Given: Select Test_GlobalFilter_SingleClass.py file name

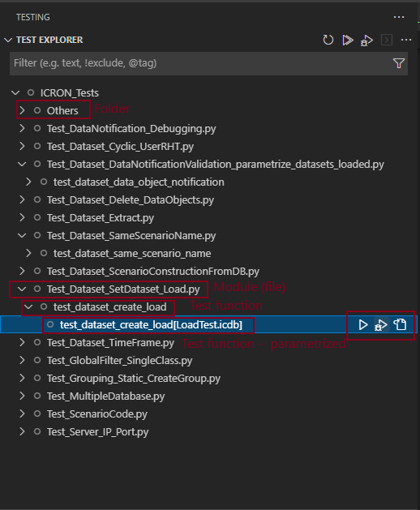Looking at the screenshot, I should [x=120, y=361].
